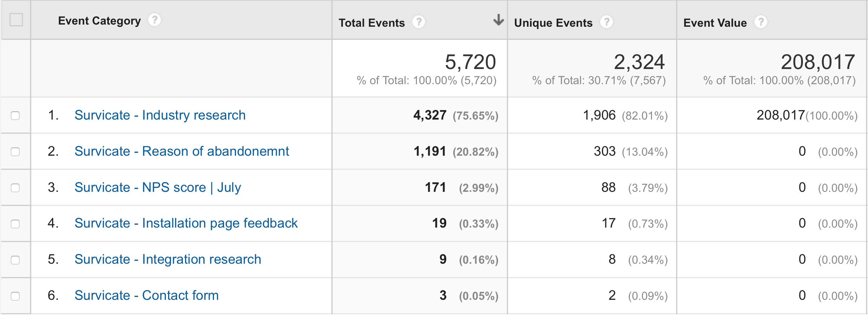This screenshot has width=868, height=315.
Task: Open Survicate - Installation page feedback link
Action: coord(186,223)
